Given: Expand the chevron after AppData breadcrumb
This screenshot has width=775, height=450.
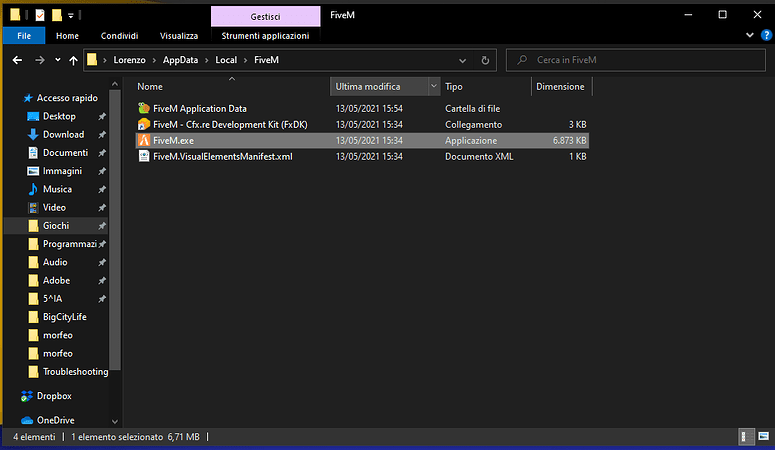Looking at the screenshot, I should click(x=207, y=60).
